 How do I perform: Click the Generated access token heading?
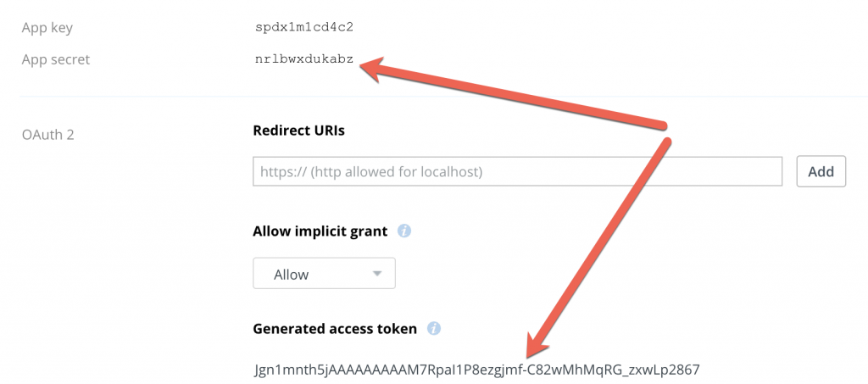pos(335,329)
